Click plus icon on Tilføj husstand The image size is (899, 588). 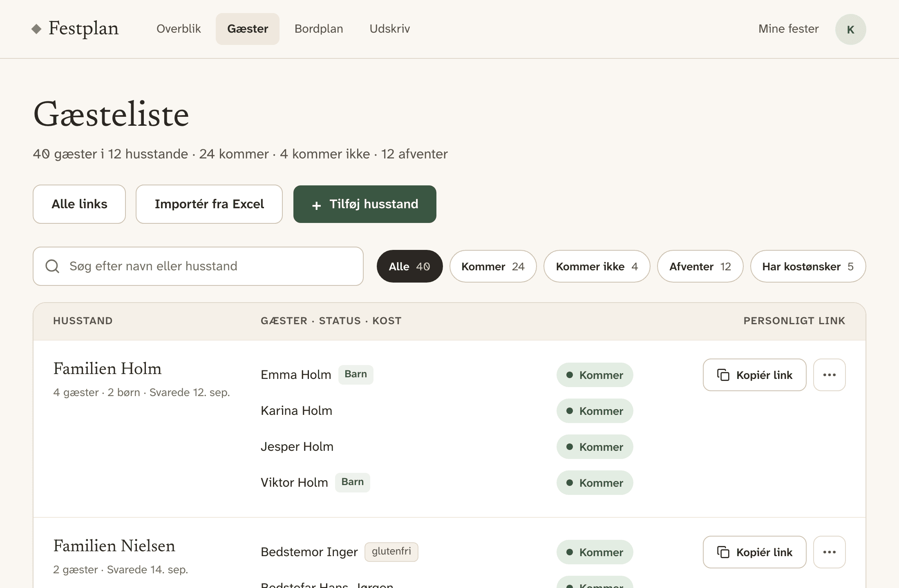coord(316,205)
